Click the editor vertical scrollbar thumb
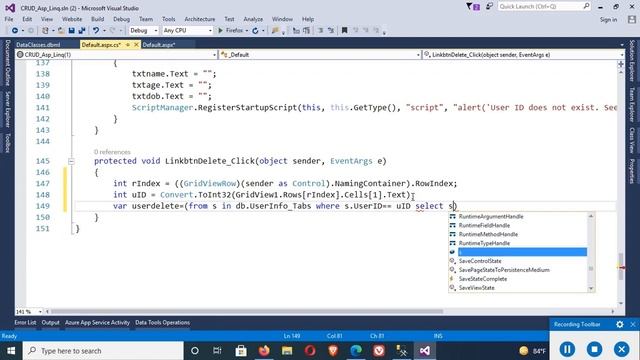The image size is (640, 360). [621, 267]
